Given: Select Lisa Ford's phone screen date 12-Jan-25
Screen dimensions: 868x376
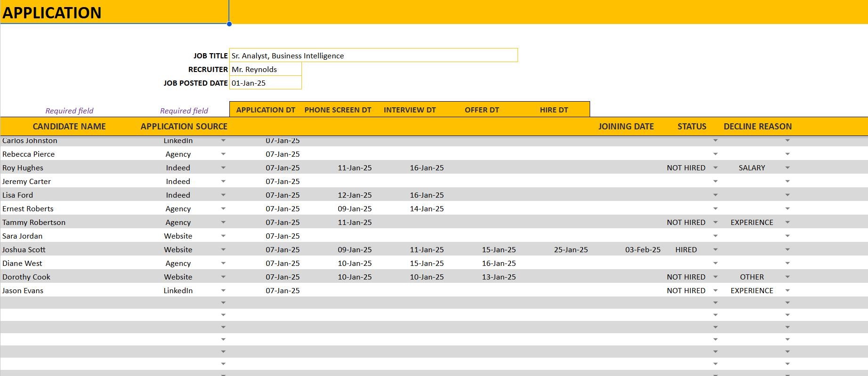Looking at the screenshot, I should coord(355,195).
